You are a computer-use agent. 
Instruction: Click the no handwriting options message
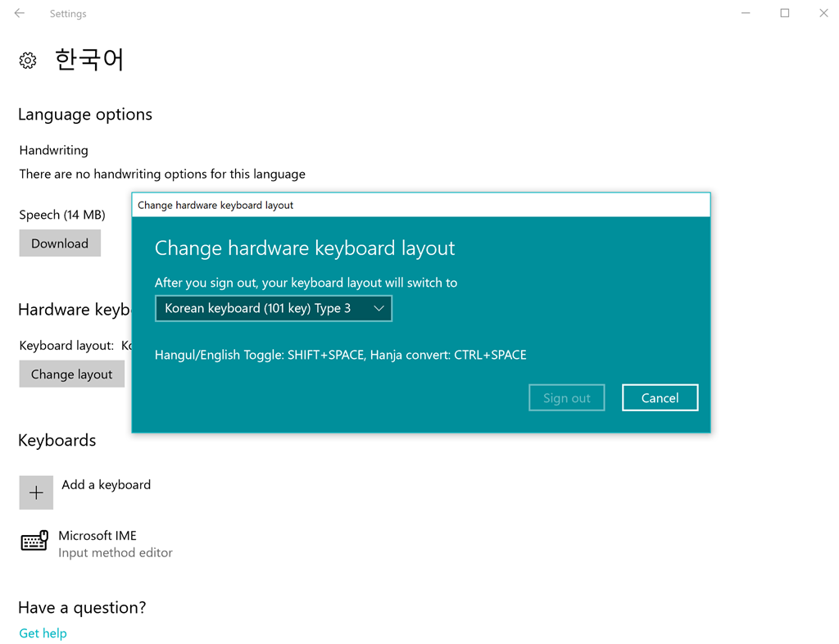[x=162, y=175]
